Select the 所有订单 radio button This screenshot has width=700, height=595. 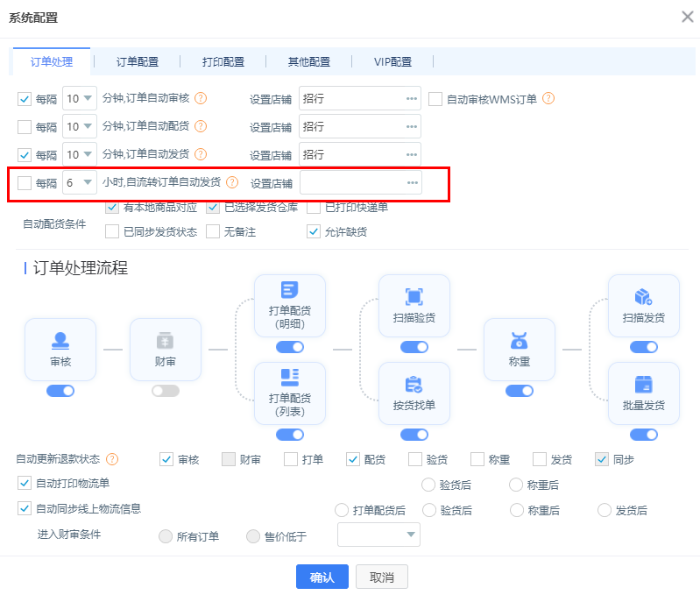(166, 536)
